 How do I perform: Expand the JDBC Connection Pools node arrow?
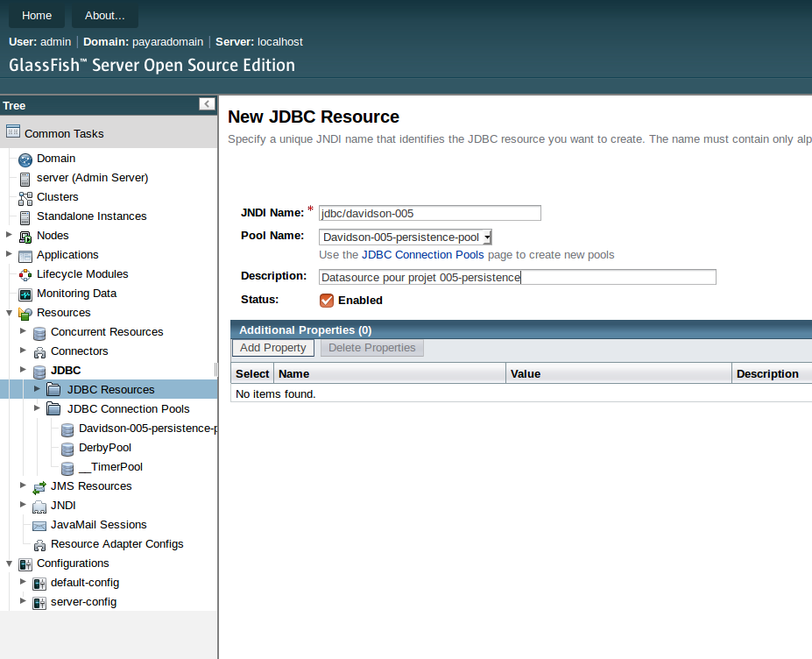(37, 407)
